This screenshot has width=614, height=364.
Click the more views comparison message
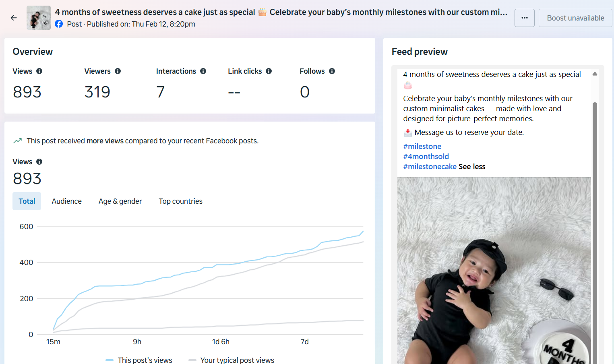coord(143,141)
